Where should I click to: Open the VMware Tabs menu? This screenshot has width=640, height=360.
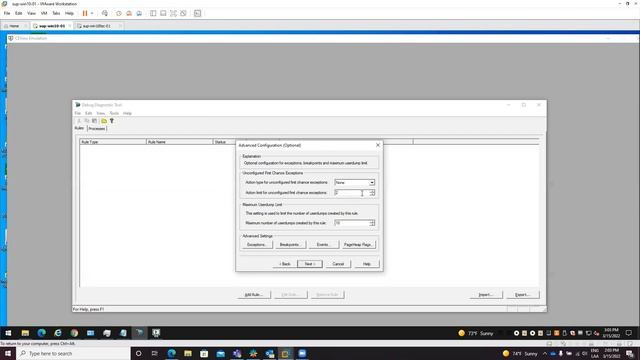pos(56,13)
